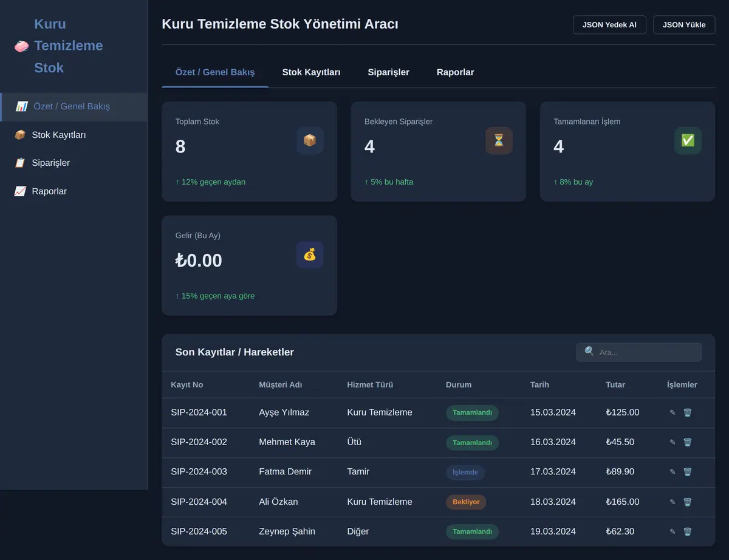Open the Raporlar tab
The image size is (729, 560).
(x=455, y=72)
